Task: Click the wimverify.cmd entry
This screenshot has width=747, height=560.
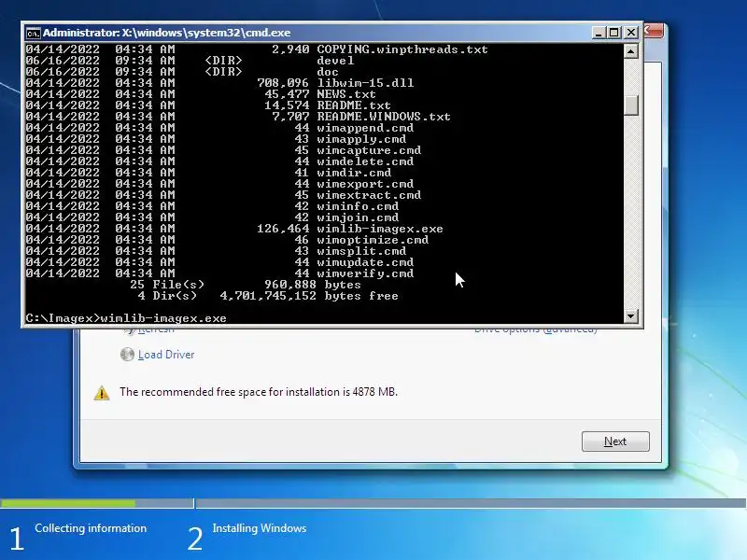Action: tap(365, 273)
